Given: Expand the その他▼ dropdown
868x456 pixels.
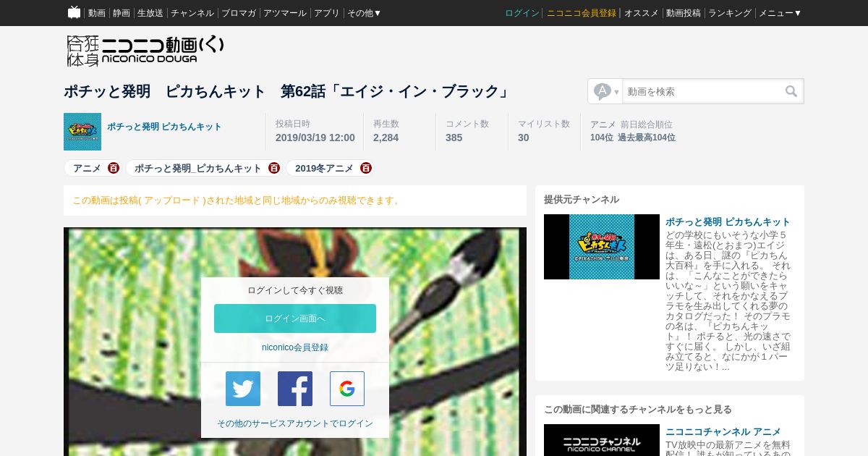Looking at the screenshot, I should pyautogui.click(x=365, y=13).
